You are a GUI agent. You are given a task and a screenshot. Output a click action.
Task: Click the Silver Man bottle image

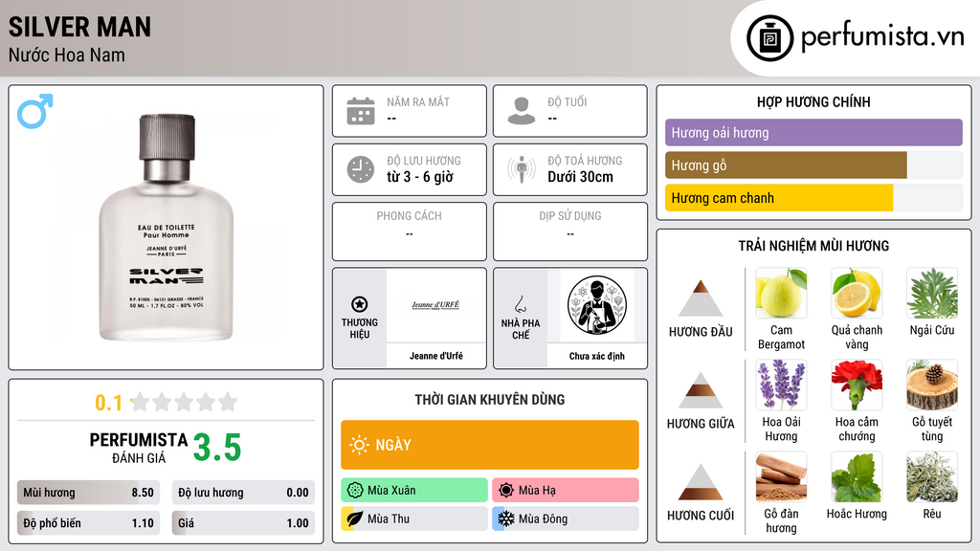coord(167,228)
